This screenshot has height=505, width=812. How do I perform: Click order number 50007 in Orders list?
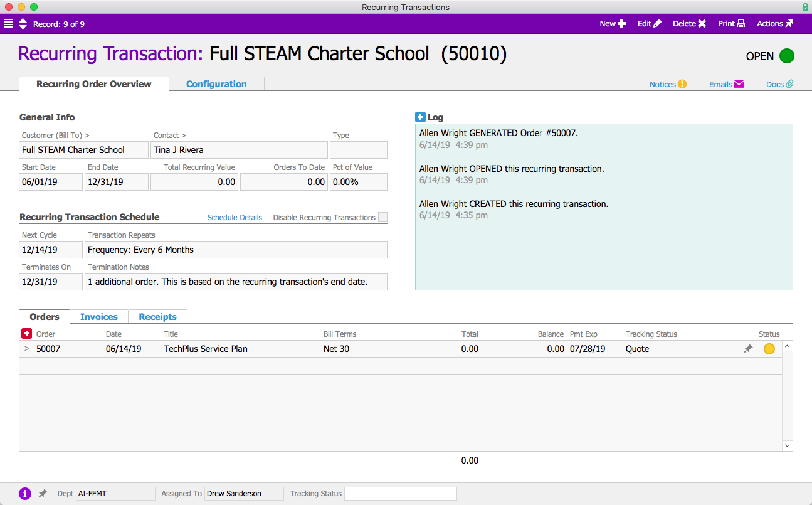(48, 349)
